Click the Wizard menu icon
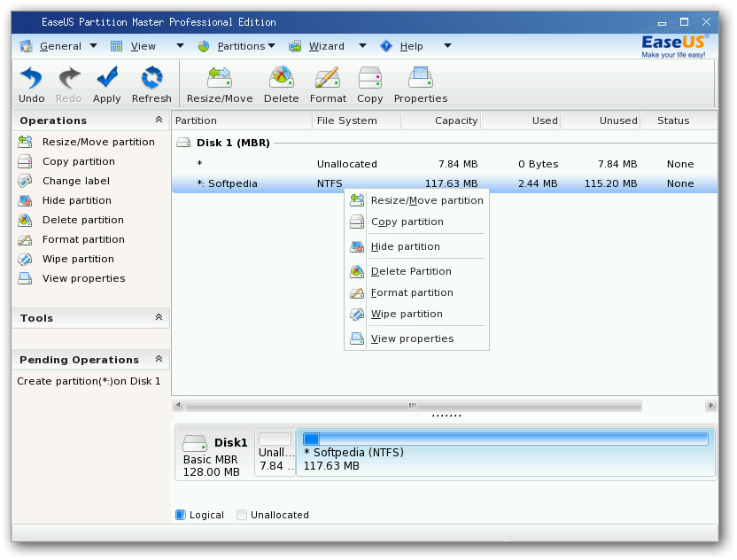Screen dimensions: 737x560 pos(295,46)
